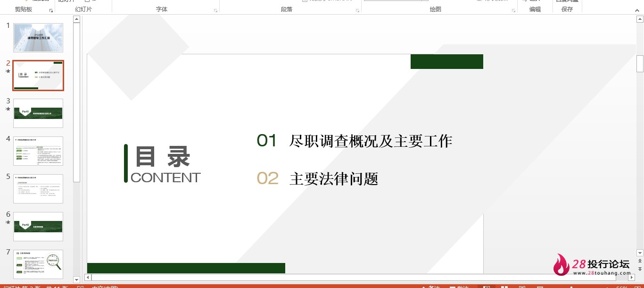
Task: Play animations via slide 3 star icon
Action: tap(8, 109)
